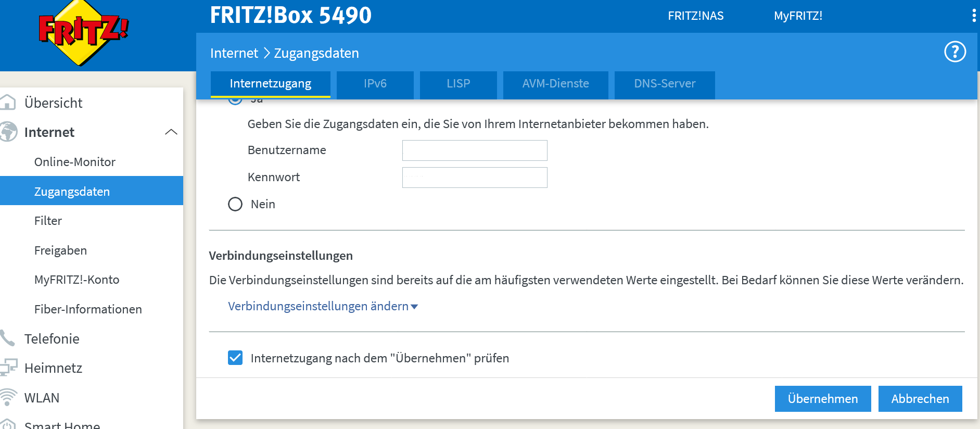The width and height of the screenshot is (980, 429).
Task: Open FRITZ!NAS in header
Action: click(696, 16)
